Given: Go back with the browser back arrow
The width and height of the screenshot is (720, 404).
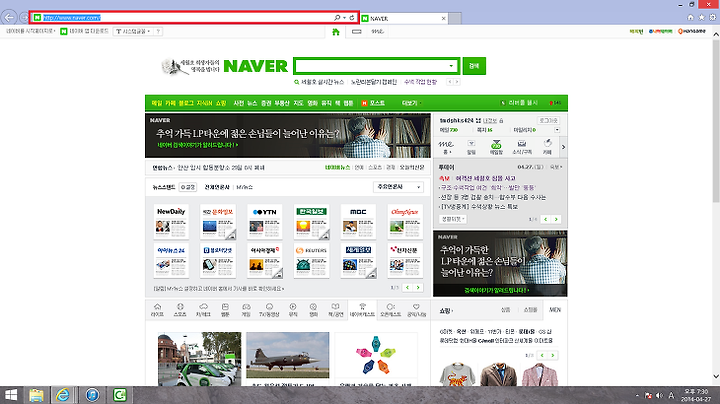Looking at the screenshot, I should (9, 18).
